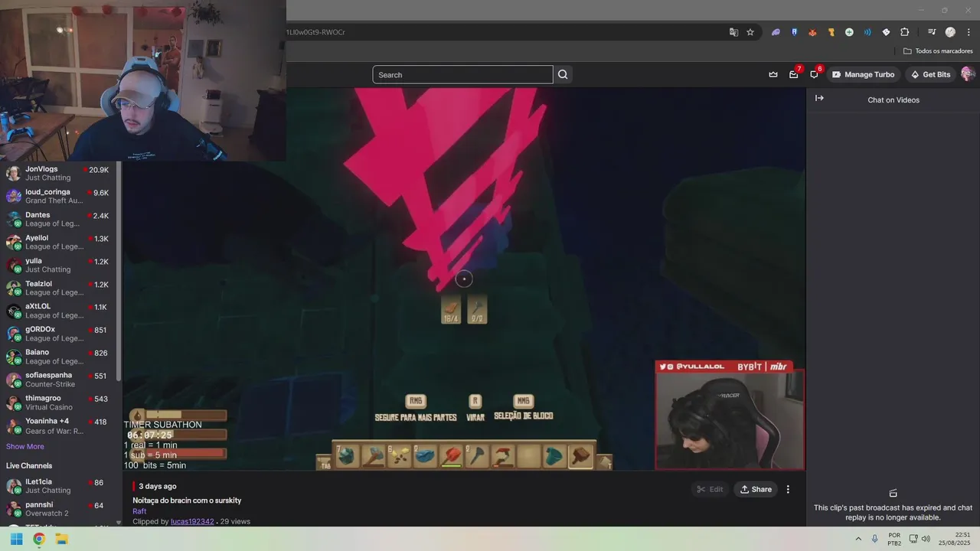
Task: Click the Chrome translate page icon
Action: pyautogui.click(x=733, y=32)
